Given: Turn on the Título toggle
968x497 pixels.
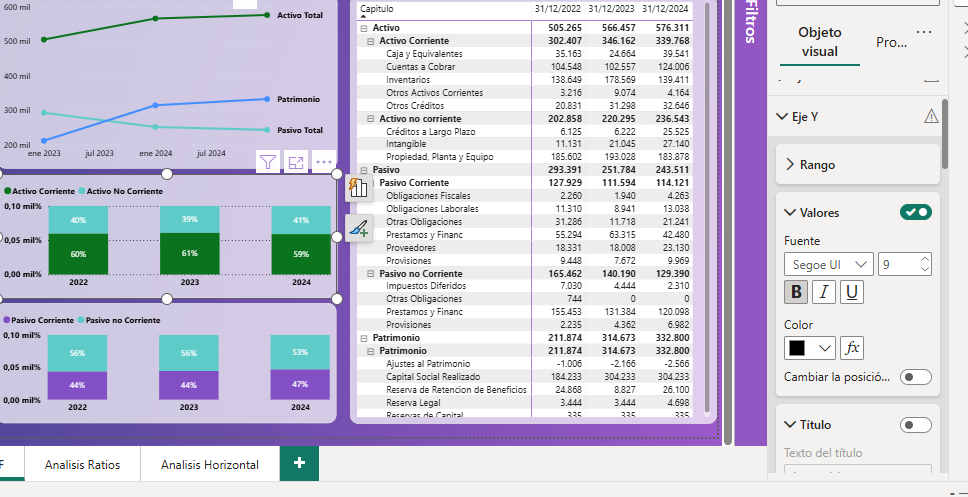Looking at the screenshot, I should click(x=915, y=425).
